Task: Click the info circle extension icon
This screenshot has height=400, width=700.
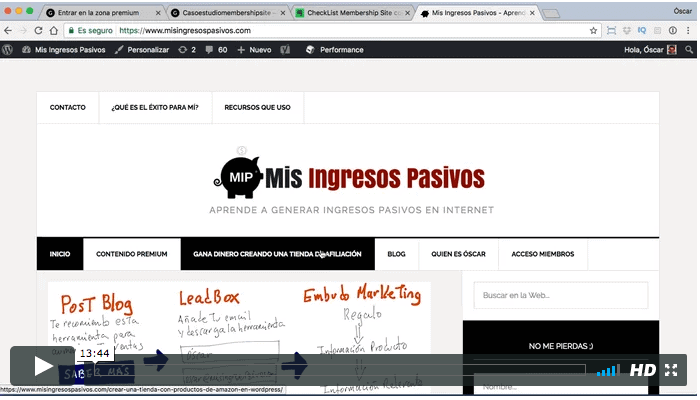Action: click(x=673, y=30)
